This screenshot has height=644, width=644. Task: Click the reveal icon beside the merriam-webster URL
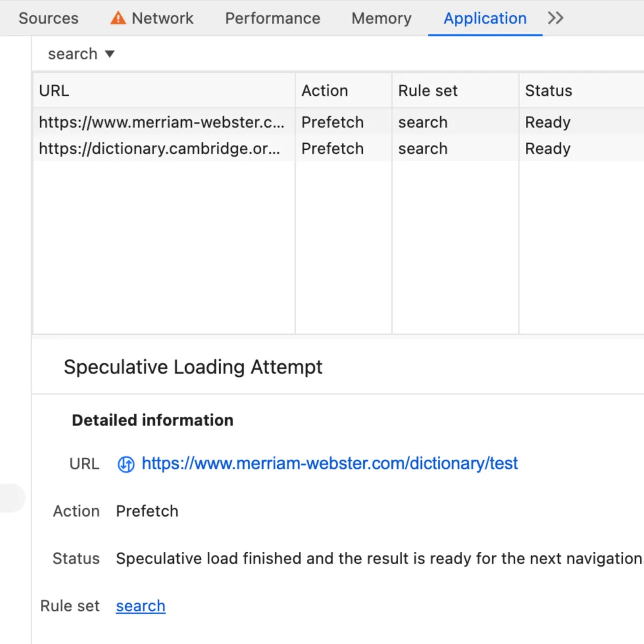pos(126,464)
